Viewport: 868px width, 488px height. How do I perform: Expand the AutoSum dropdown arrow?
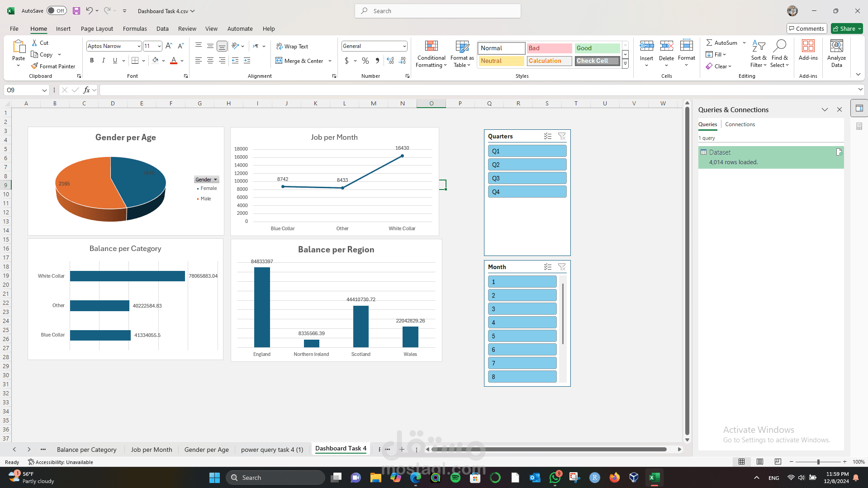pyautogui.click(x=744, y=43)
